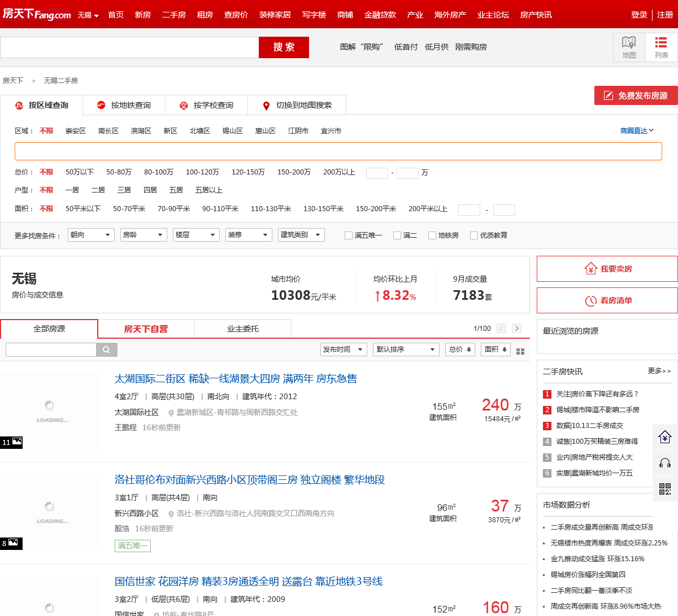Click the 我要卖房 button

607,269
